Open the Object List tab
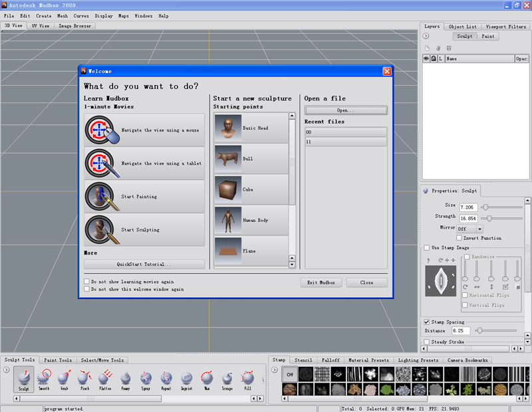Image resolution: width=532 pixels, height=412 pixels. (462, 27)
